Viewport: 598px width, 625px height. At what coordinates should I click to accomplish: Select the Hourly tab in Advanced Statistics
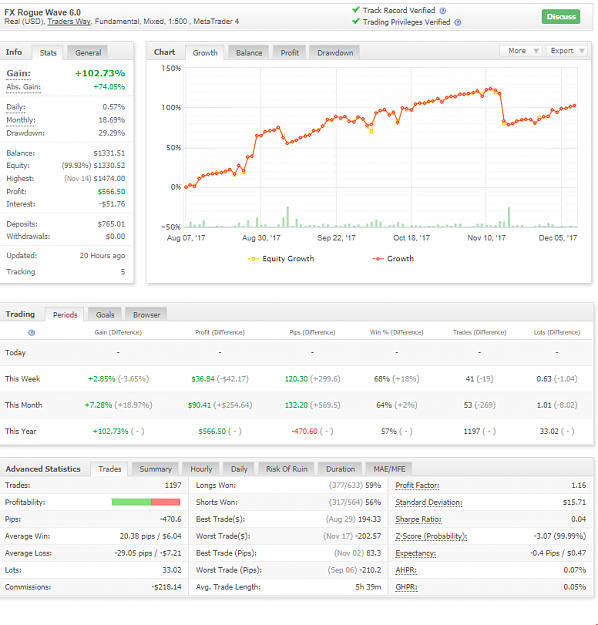click(201, 469)
